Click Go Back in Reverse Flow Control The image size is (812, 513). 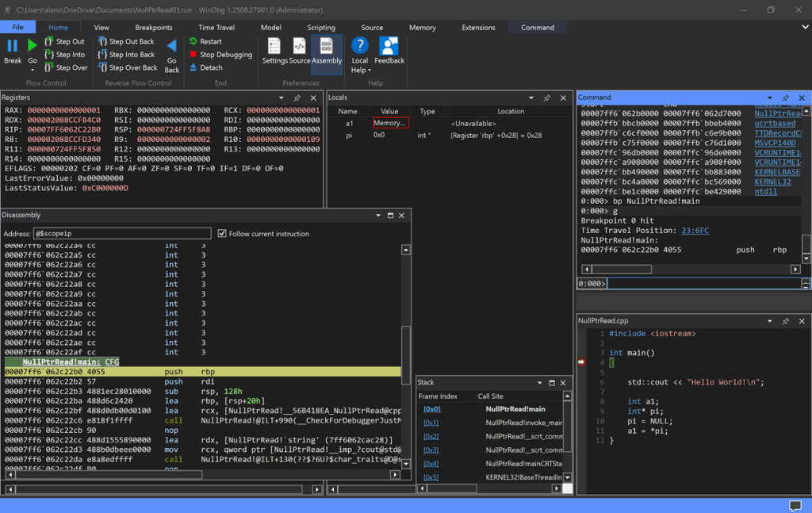172,47
